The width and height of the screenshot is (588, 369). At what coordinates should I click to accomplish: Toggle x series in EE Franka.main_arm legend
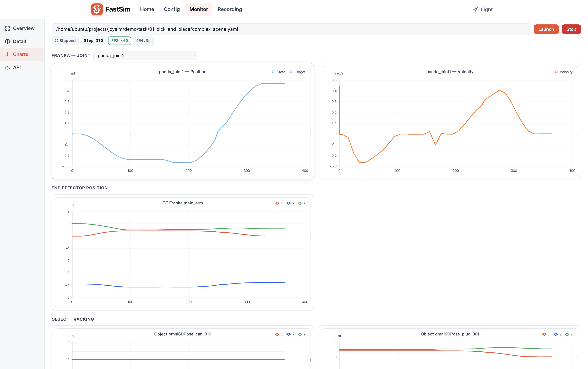click(279, 203)
